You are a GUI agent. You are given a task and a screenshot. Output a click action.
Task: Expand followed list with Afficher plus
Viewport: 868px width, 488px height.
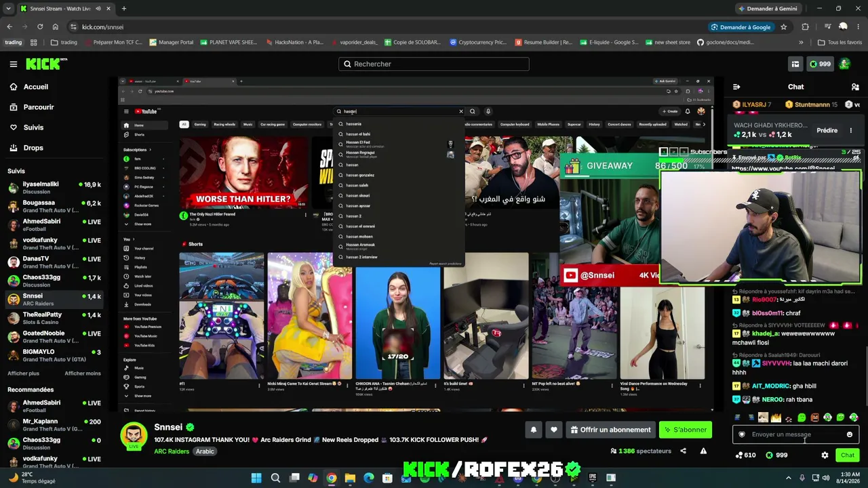click(x=23, y=373)
